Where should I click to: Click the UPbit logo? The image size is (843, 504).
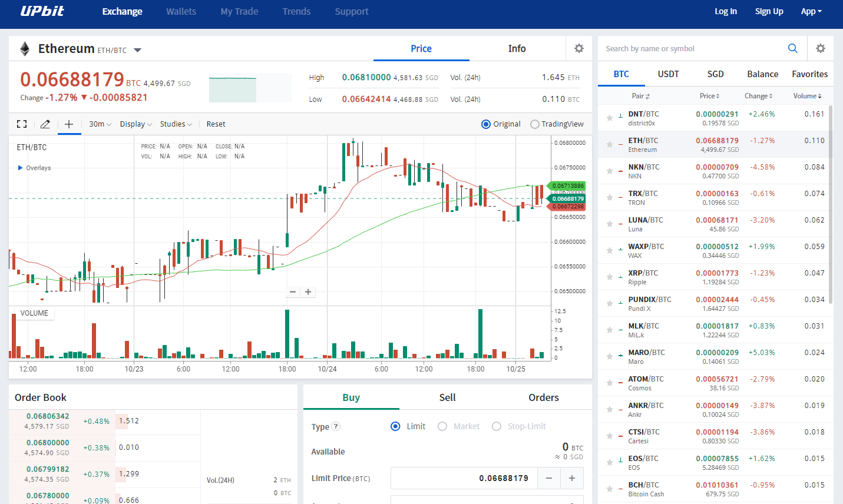pyautogui.click(x=42, y=11)
